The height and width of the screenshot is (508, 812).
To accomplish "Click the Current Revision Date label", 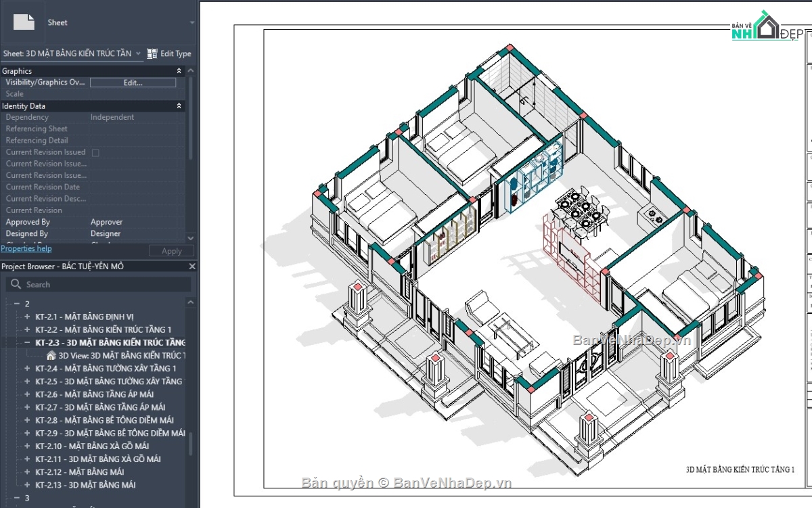I will pyautogui.click(x=43, y=187).
